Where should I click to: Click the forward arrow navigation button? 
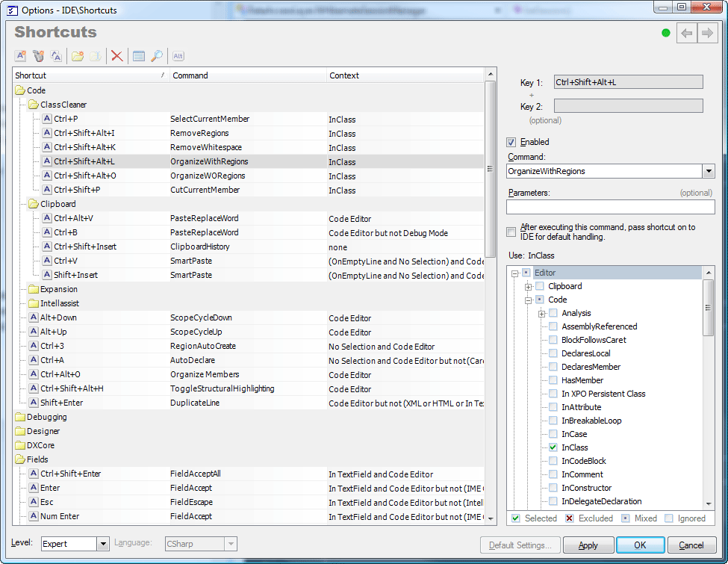click(x=707, y=34)
